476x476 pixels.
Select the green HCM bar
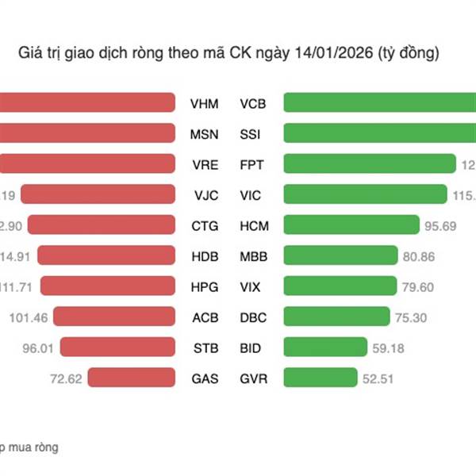351,225
